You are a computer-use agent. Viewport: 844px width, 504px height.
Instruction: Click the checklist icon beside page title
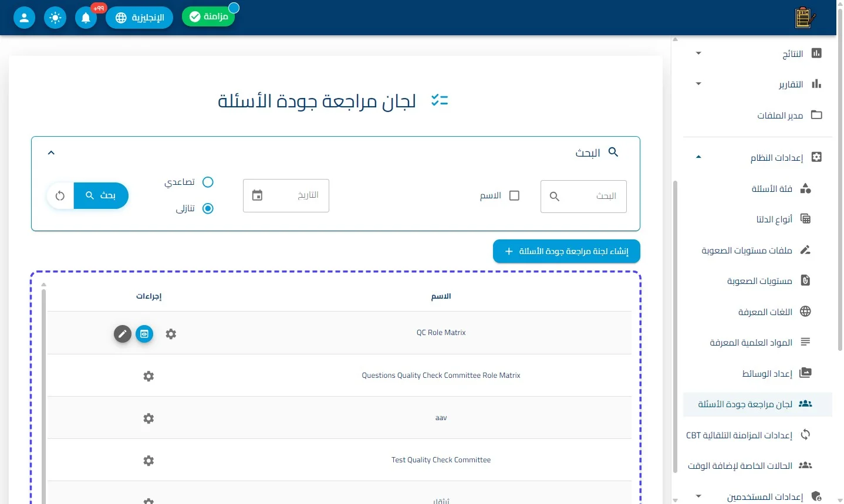439,100
